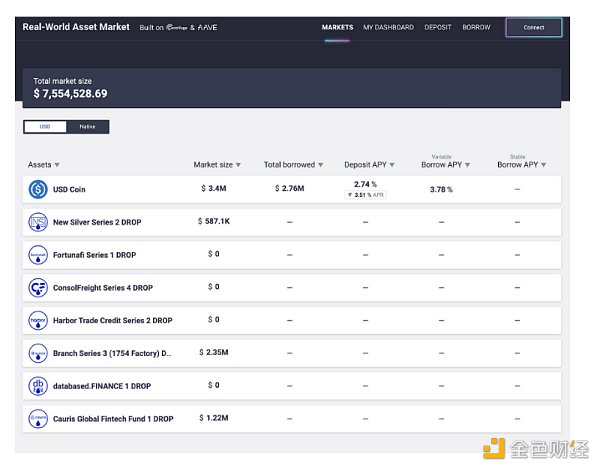
Task: Click USD Coin deposit APY 2.74%
Action: pyautogui.click(x=365, y=184)
